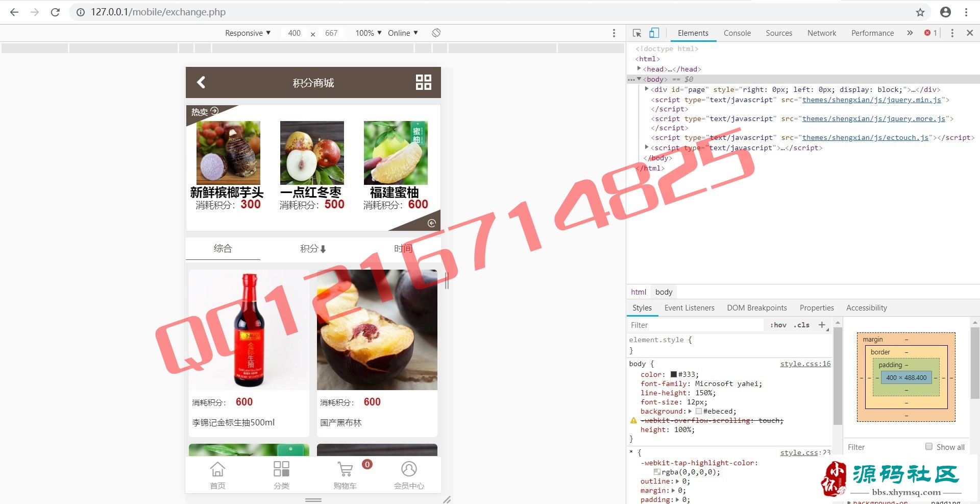Click the red error count indicator
This screenshot has width=980, height=504.
(930, 33)
